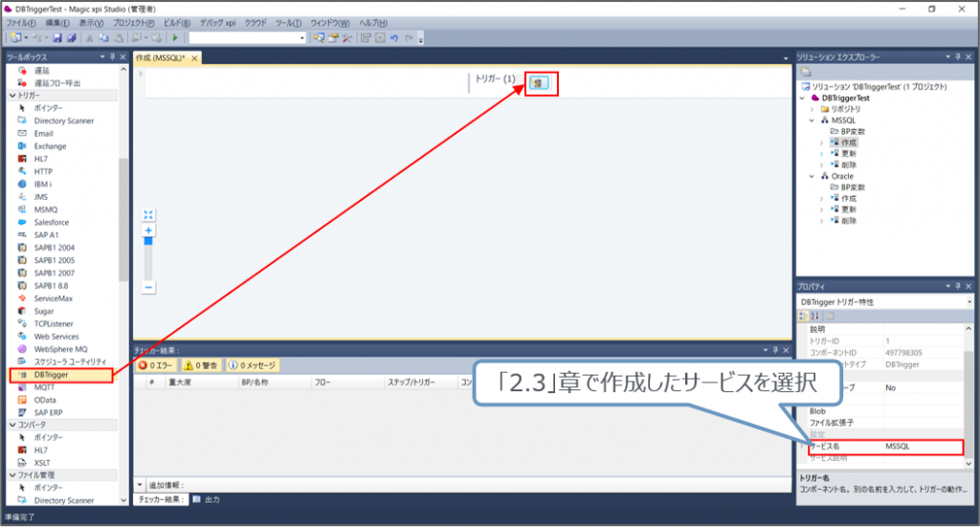980x527 pixels.
Task: Open the ビルド(B) menu
Action: point(175,22)
